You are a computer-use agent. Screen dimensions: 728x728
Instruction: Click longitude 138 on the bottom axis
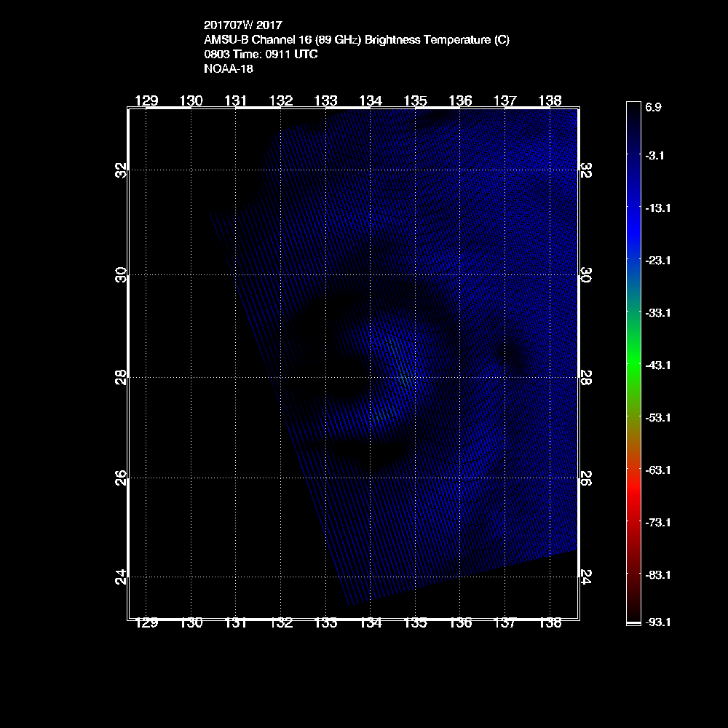550,623
